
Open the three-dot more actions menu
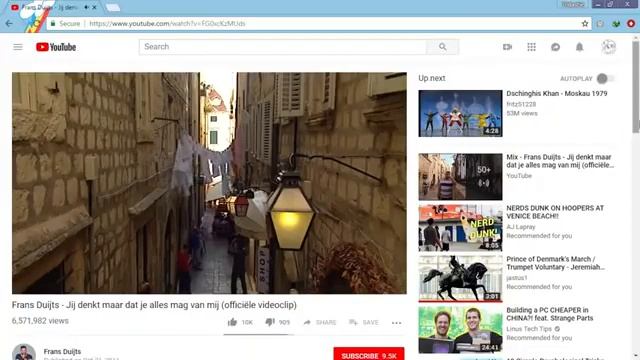click(396, 322)
